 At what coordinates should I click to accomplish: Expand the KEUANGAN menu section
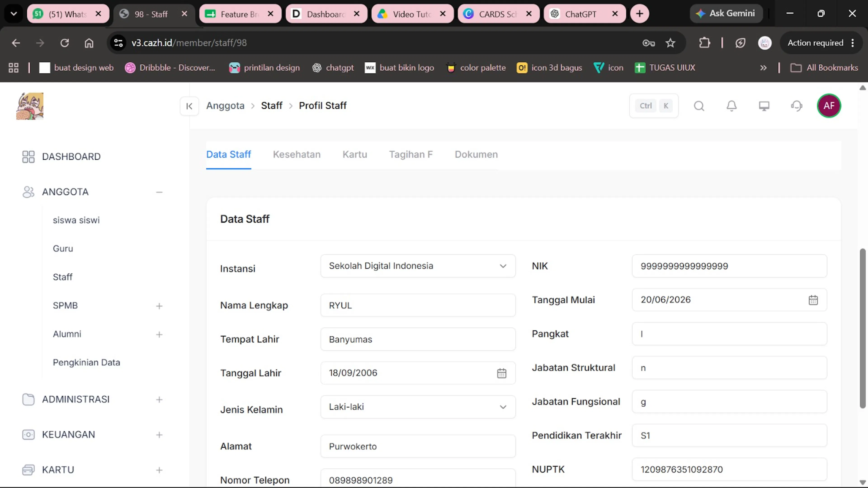(159, 435)
